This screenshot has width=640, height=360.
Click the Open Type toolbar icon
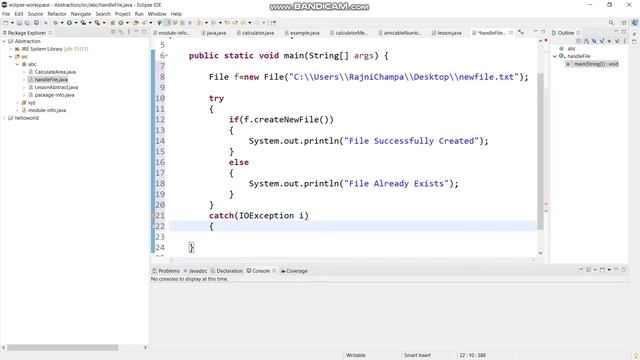point(136,23)
